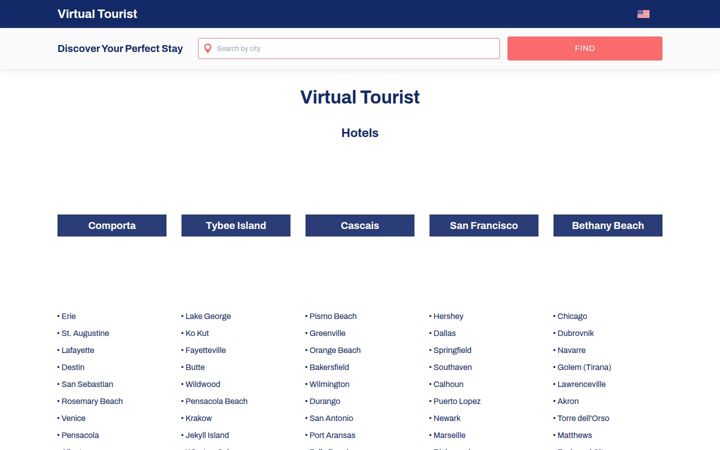Open the Krakow city link
This screenshot has height=450, width=720.
(x=199, y=418)
